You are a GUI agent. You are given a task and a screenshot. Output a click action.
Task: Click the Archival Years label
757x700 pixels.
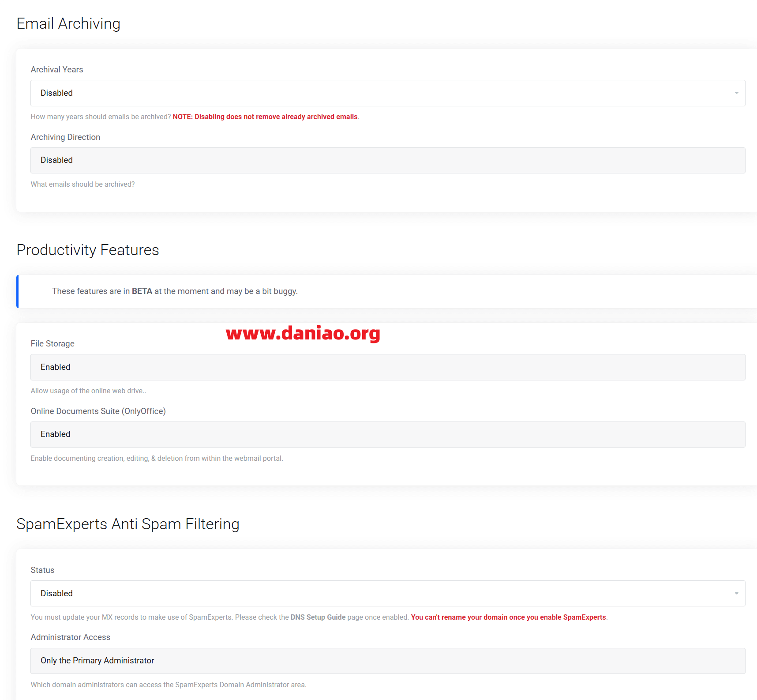pyautogui.click(x=57, y=70)
